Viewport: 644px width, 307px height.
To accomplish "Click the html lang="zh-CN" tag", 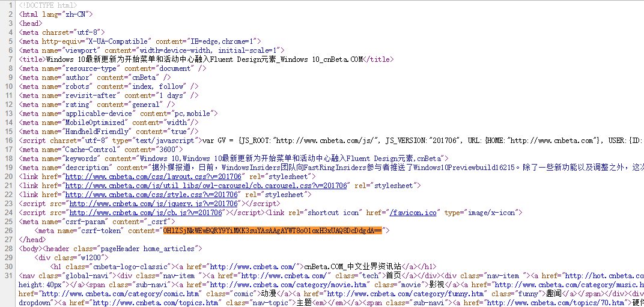I will pyautogui.click(x=56, y=14).
